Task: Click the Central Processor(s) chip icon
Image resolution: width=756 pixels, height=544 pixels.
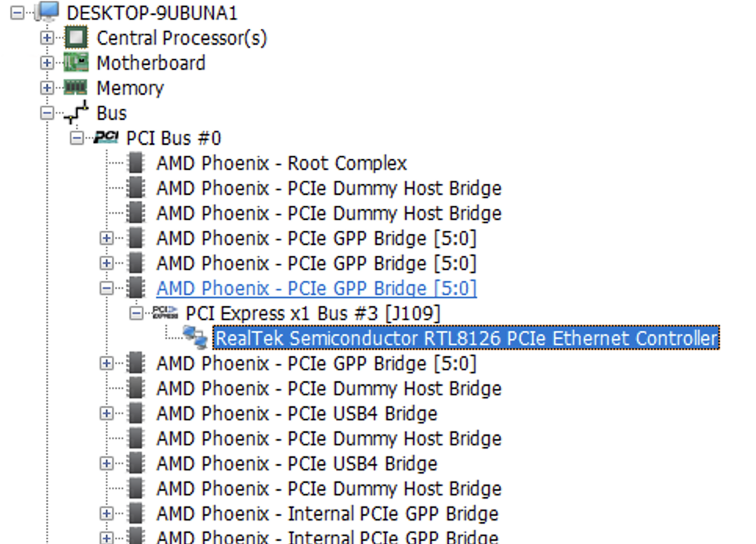Action: [x=76, y=38]
